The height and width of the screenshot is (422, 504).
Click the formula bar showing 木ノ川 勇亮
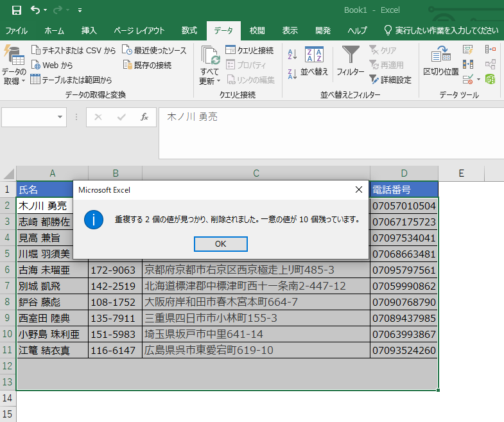(331, 133)
